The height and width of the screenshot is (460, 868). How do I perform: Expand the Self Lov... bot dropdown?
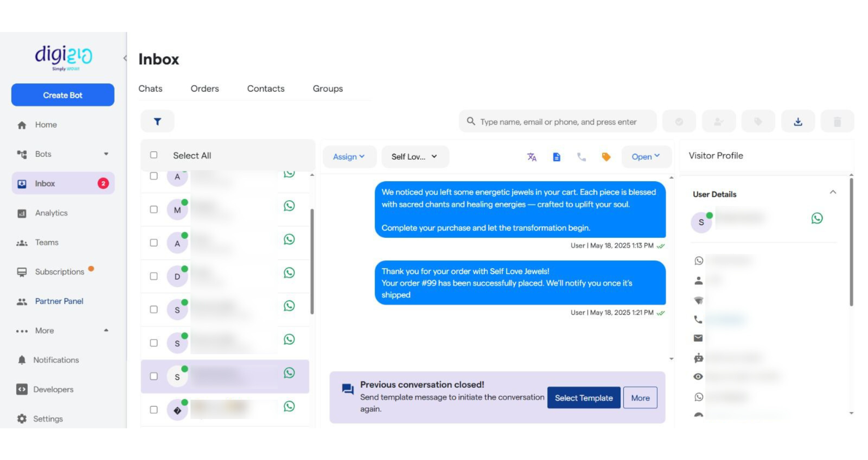414,157
